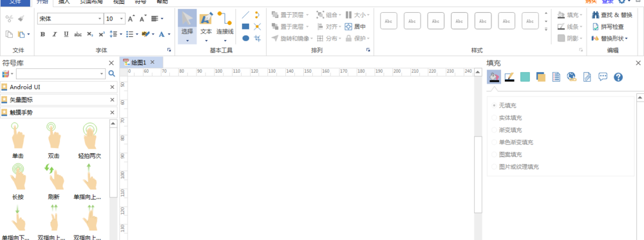Open the 登录 link
Screen dimensions: 644x240
point(607,2)
